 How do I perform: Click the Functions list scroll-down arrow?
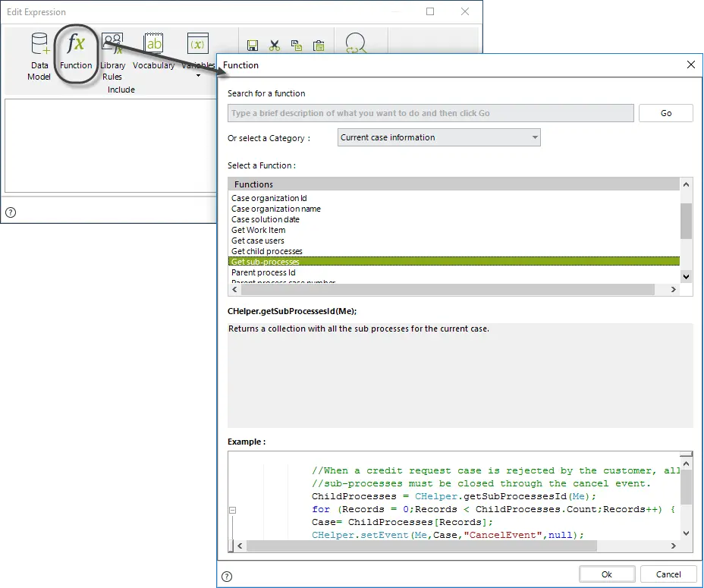(686, 277)
